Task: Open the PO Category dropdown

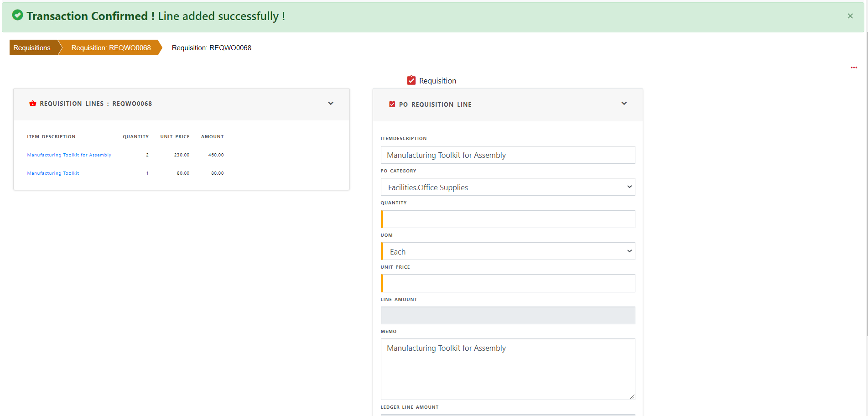Action: pos(508,187)
